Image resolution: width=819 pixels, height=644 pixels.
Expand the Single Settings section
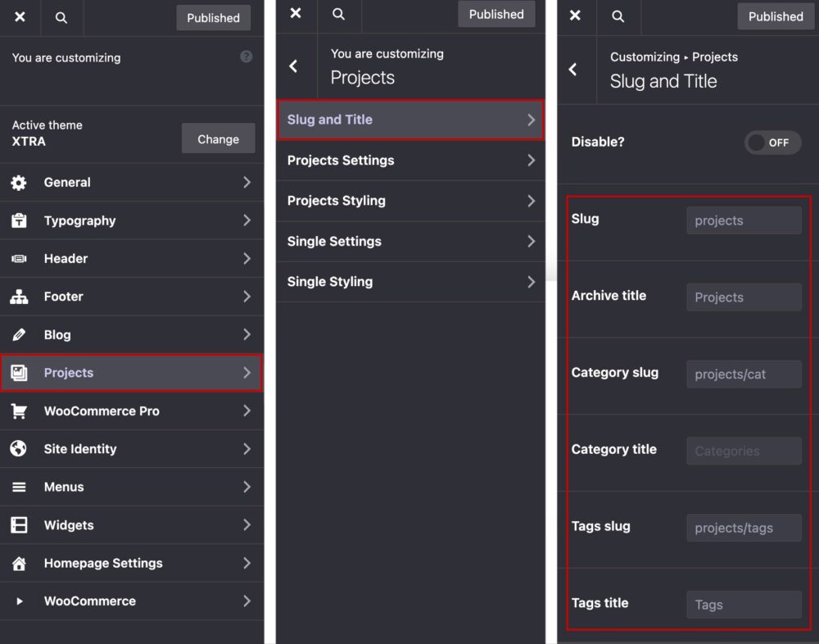pos(409,241)
